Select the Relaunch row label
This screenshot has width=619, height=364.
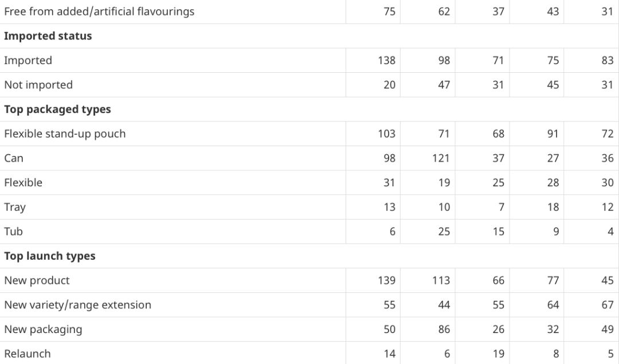coord(28,354)
